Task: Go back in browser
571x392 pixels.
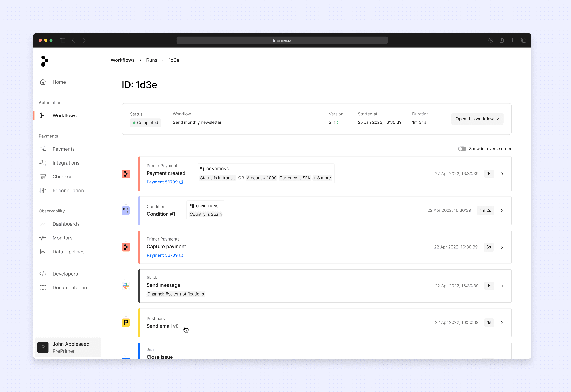Action: (73, 40)
